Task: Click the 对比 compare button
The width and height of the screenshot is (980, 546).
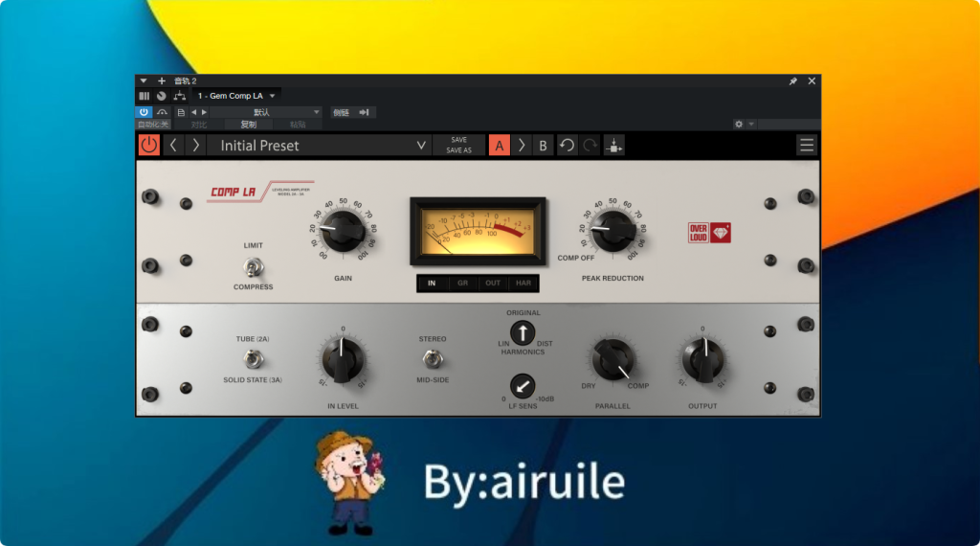Action: click(x=199, y=125)
